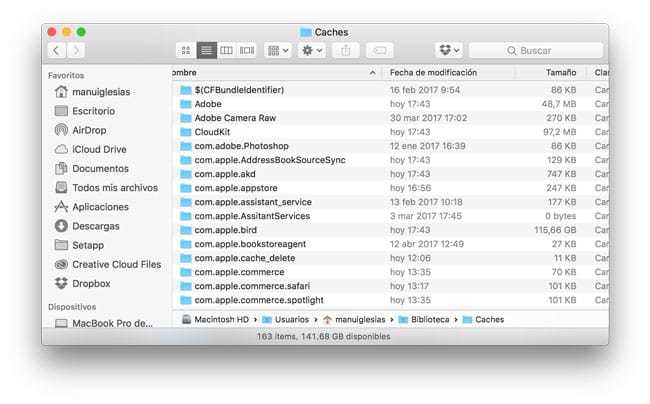The width and height of the screenshot is (650, 404).
Task: Select the com.apple.akd folder
Action: click(x=225, y=174)
